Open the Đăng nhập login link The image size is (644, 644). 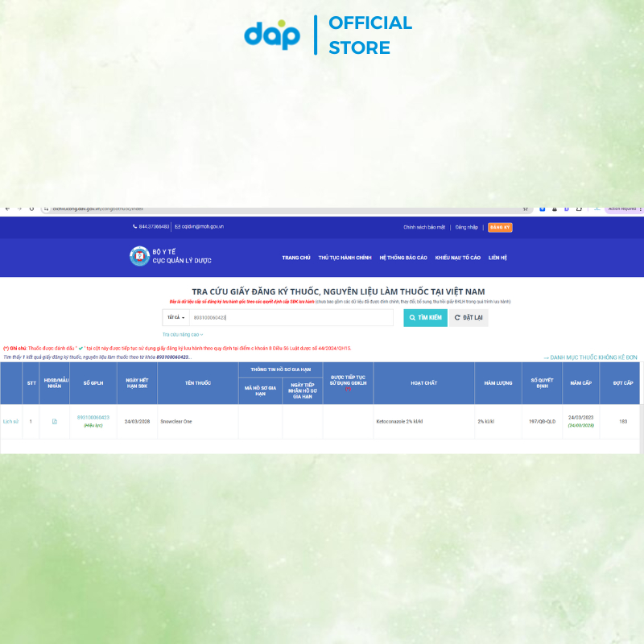click(x=466, y=228)
